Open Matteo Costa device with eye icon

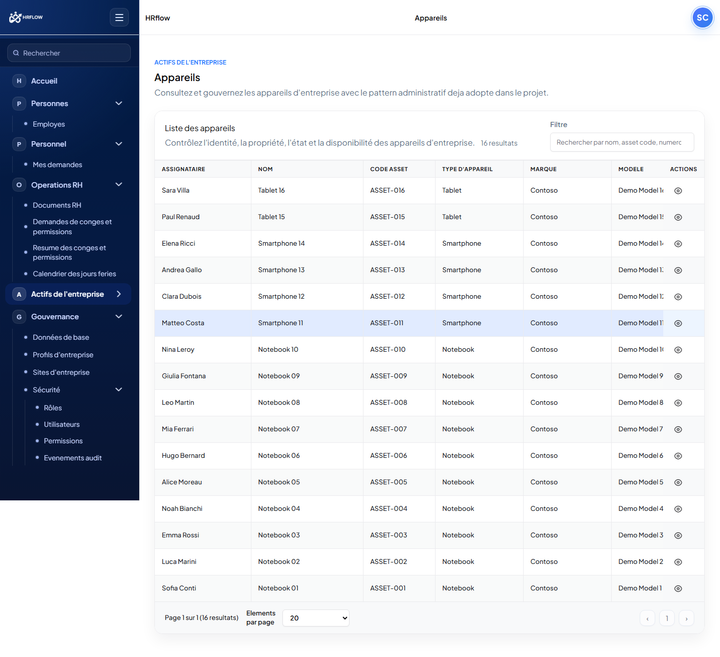point(678,323)
